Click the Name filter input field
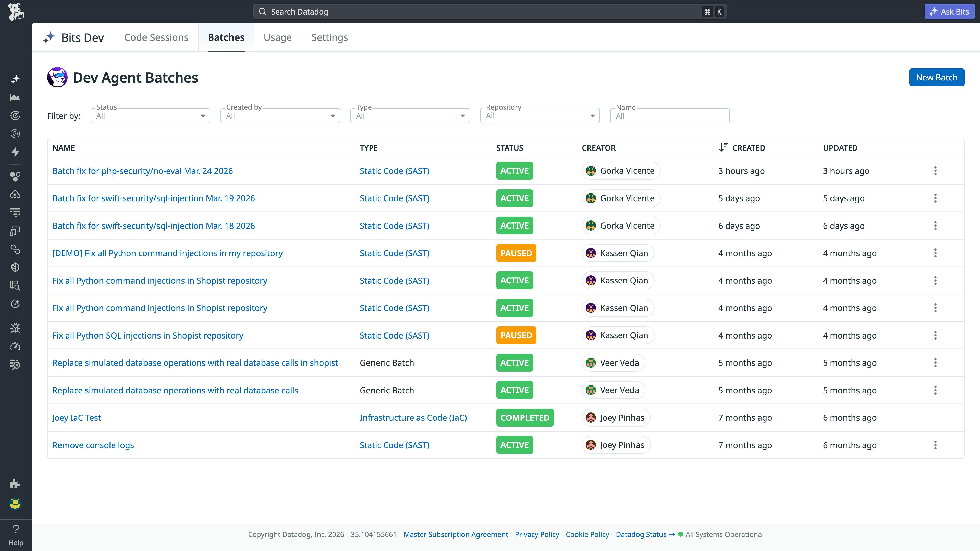980x551 pixels. tap(670, 116)
